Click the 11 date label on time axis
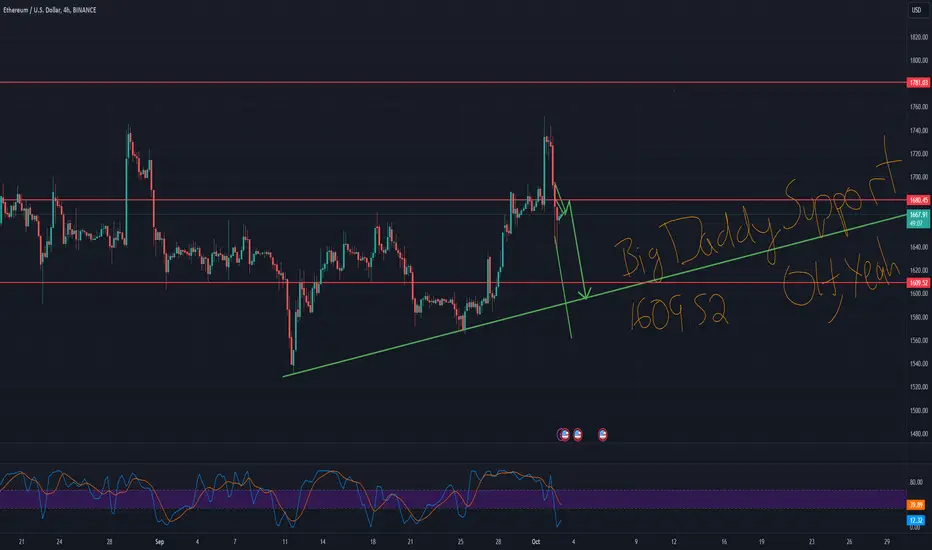The width and height of the screenshot is (932, 550). (x=285, y=542)
